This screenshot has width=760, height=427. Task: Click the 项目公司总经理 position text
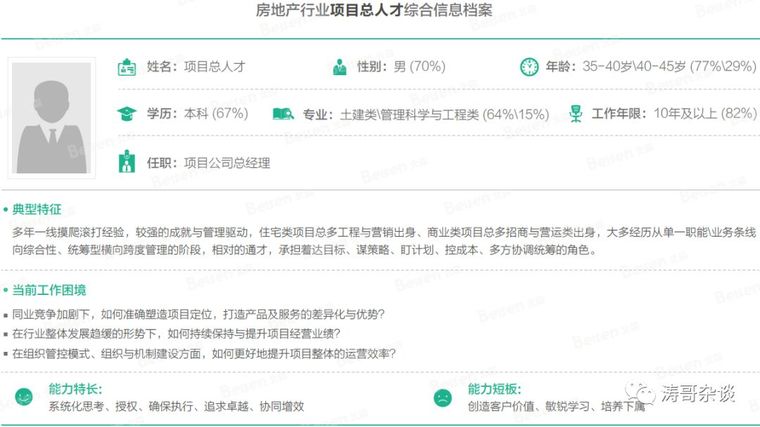tap(227, 163)
